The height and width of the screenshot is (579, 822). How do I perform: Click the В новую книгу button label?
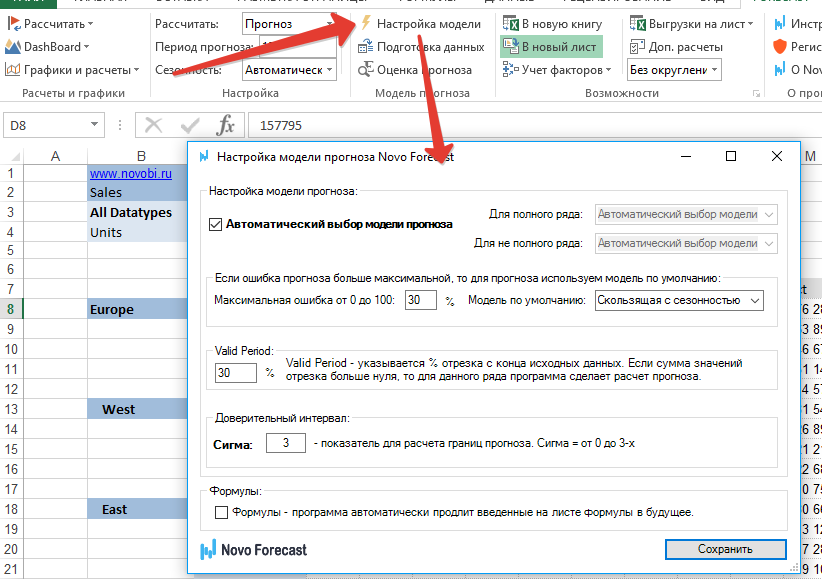[562, 24]
